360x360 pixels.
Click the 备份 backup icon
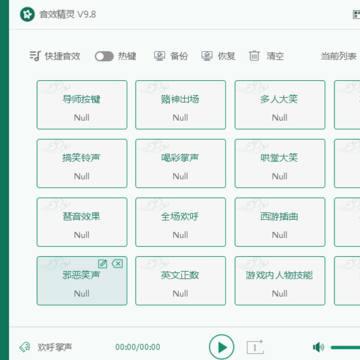[160, 56]
